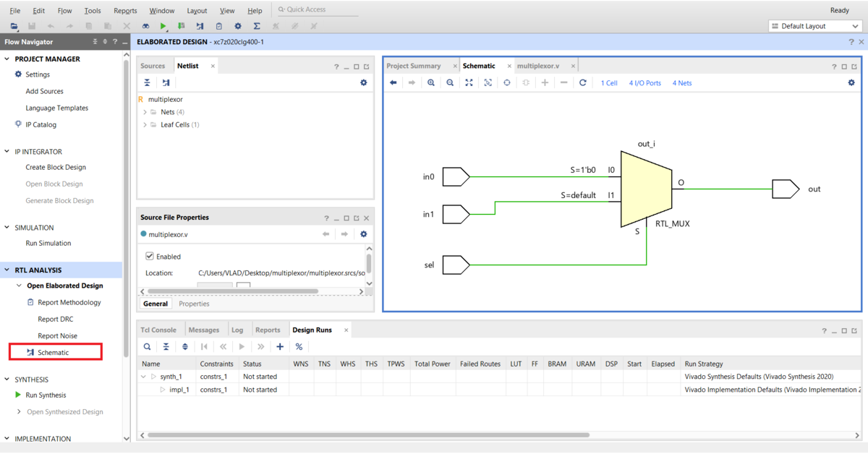The image size is (868, 454).
Task: Click the green Run arrow in main toolbar
Action: [x=163, y=26]
